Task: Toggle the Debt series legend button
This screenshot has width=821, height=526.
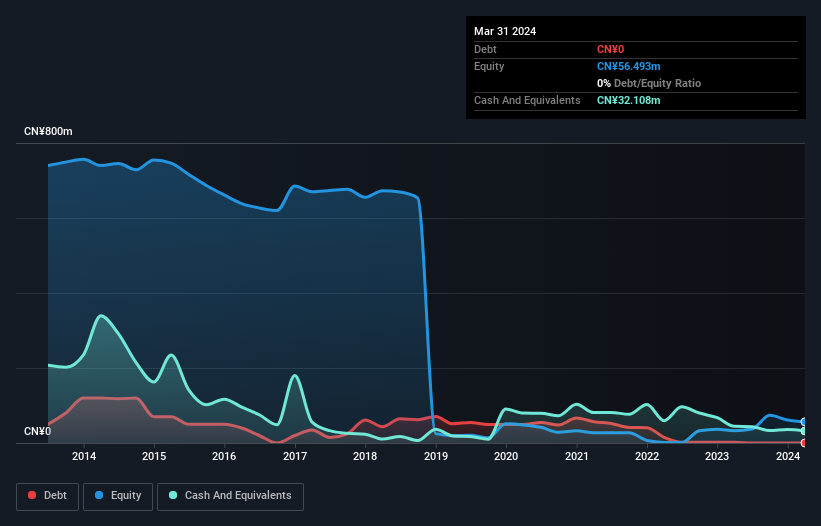Action: point(48,496)
